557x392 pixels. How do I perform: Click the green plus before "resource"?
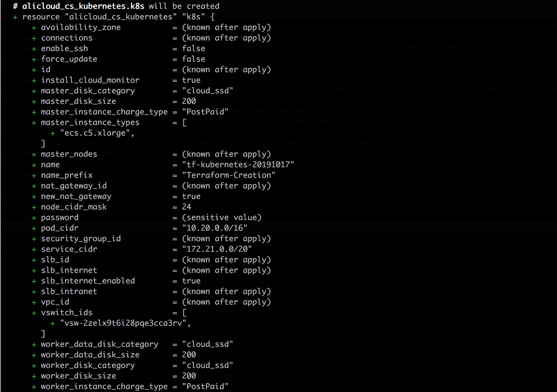[x=15, y=17]
